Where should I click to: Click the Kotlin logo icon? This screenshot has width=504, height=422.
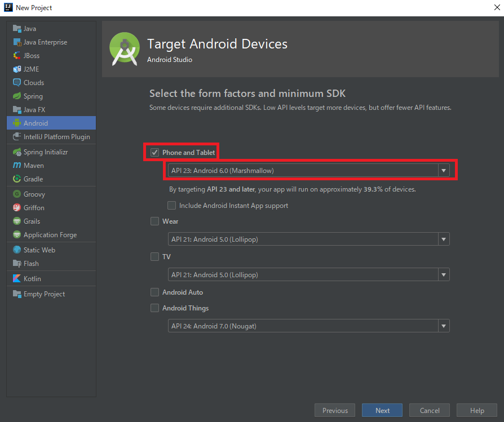[x=17, y=278]
